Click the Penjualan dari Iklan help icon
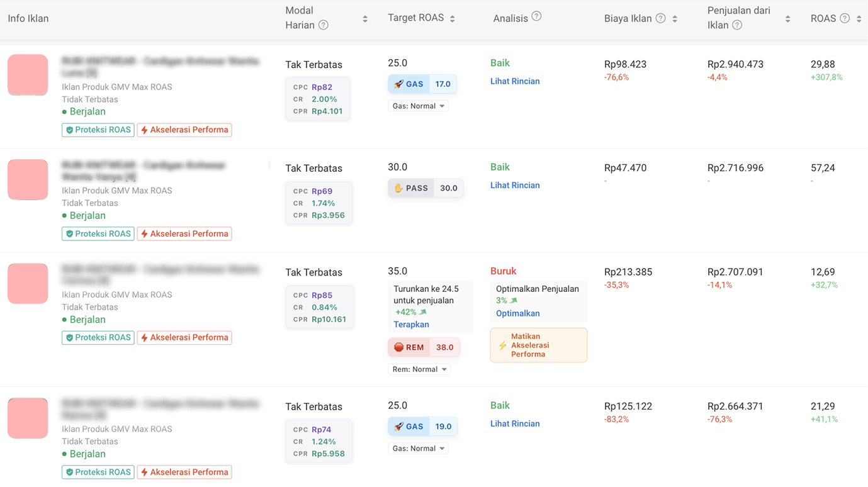 [x=737, y=25]
